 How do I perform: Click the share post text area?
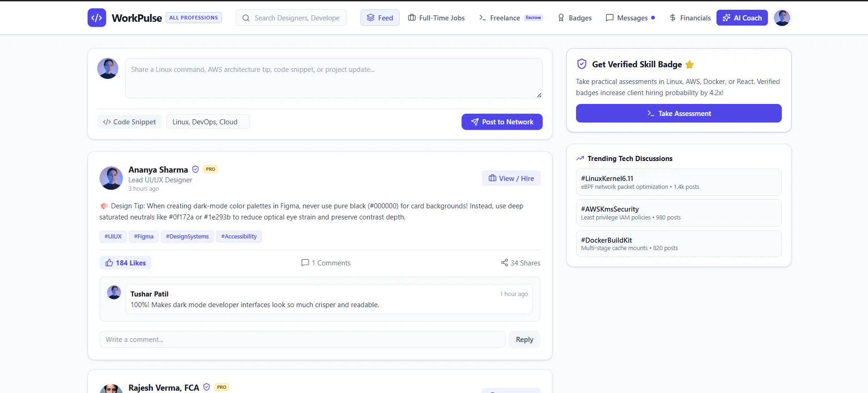(334, 78)
